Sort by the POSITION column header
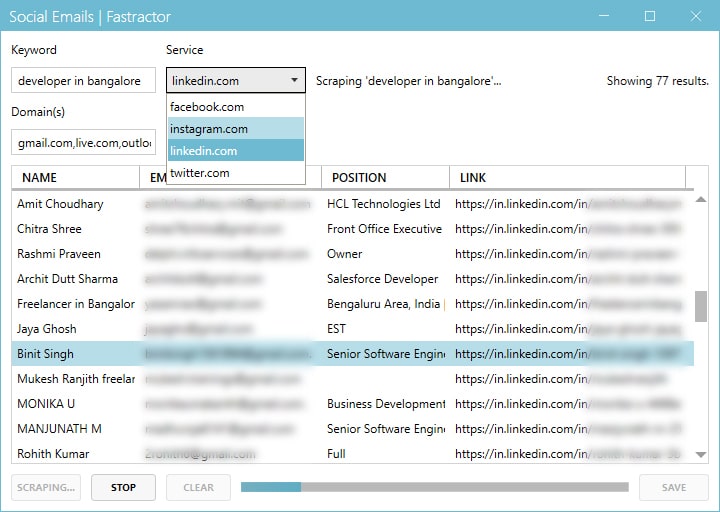The image size is (720, 512). point(385,177)
